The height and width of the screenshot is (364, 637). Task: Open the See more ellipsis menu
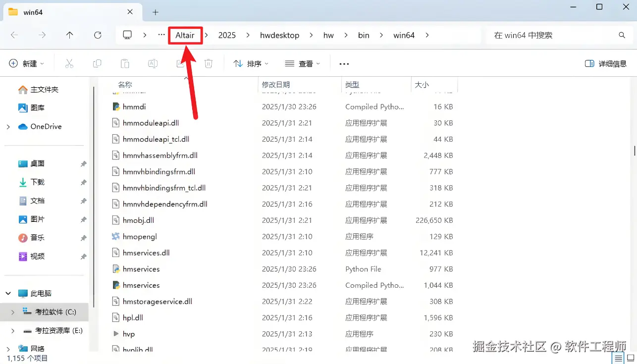coord(344,63)
